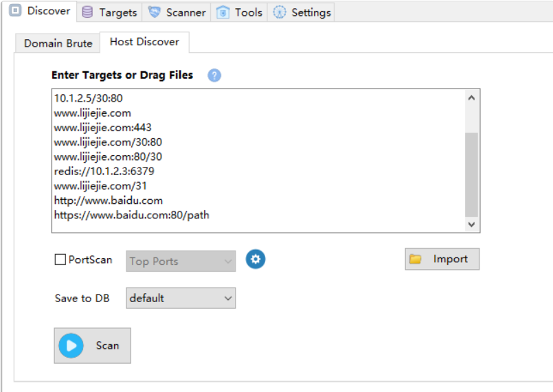The height and width of the screenshot is (392, 553).
Task: Click the Enter Targets or Drag Files heading
Action: 122,75
